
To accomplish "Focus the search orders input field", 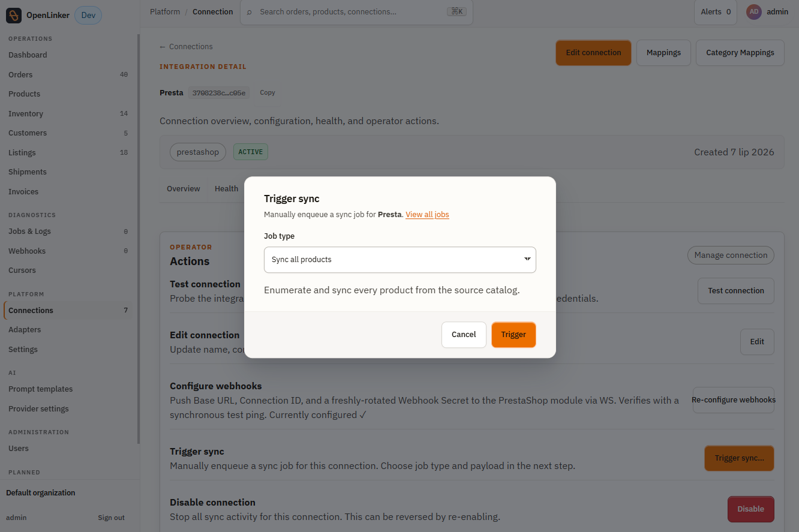I will [356, 12].
